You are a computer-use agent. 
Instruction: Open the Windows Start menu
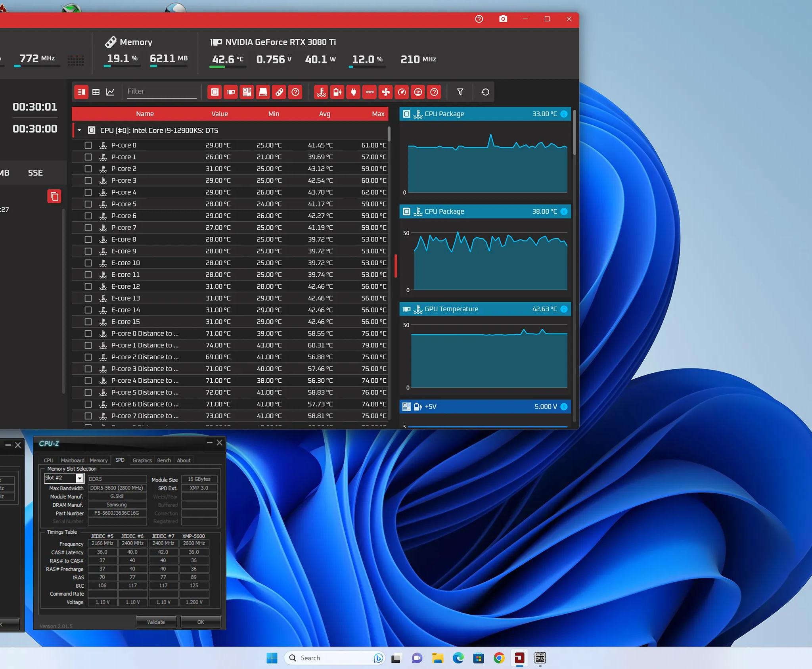(272, 658)
